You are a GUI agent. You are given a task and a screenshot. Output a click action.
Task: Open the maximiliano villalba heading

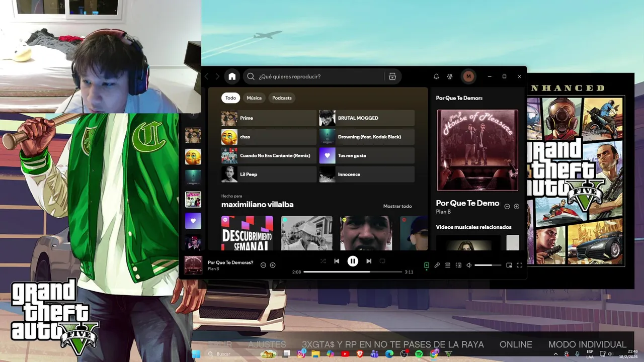tap(257, 205)
